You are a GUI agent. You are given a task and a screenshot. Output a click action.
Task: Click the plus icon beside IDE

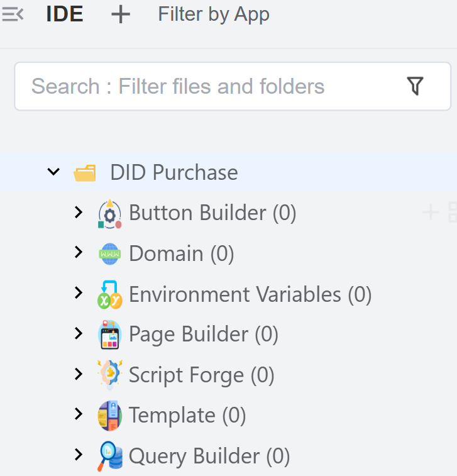point(120,14)
